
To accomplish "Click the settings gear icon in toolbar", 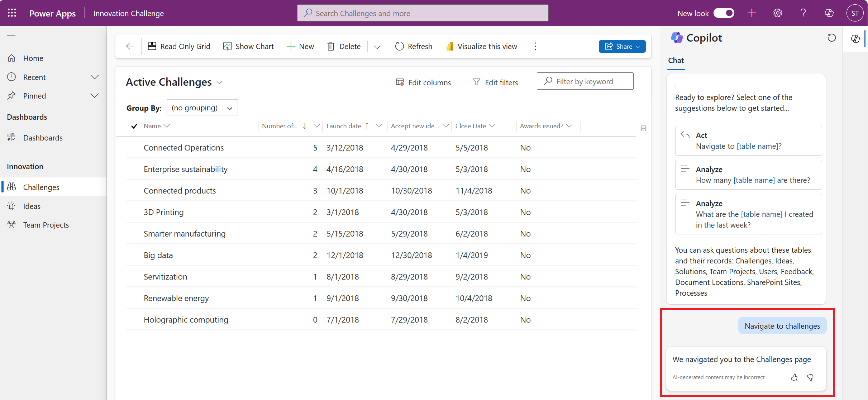I will coord(777,13).
